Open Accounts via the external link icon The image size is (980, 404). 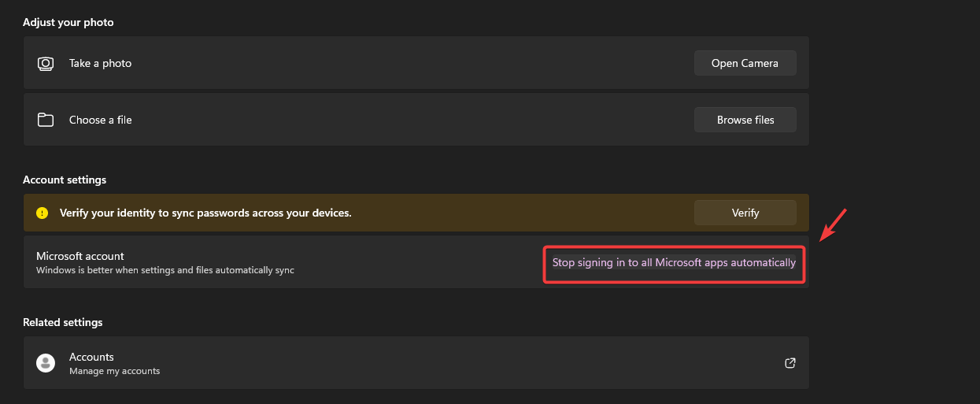(x=790, y=363)
